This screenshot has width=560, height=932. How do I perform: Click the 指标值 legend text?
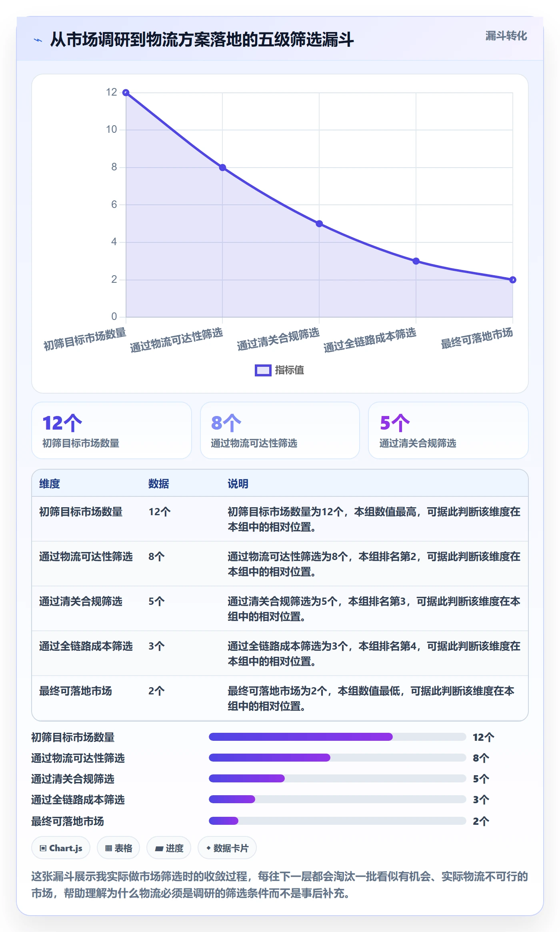click(289, 370)
